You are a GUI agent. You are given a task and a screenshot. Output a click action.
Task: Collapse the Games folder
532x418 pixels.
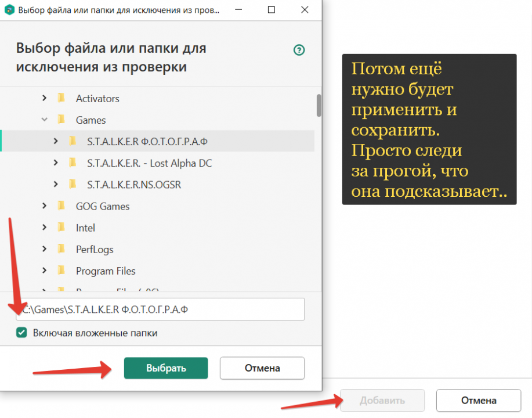point(45,120)
